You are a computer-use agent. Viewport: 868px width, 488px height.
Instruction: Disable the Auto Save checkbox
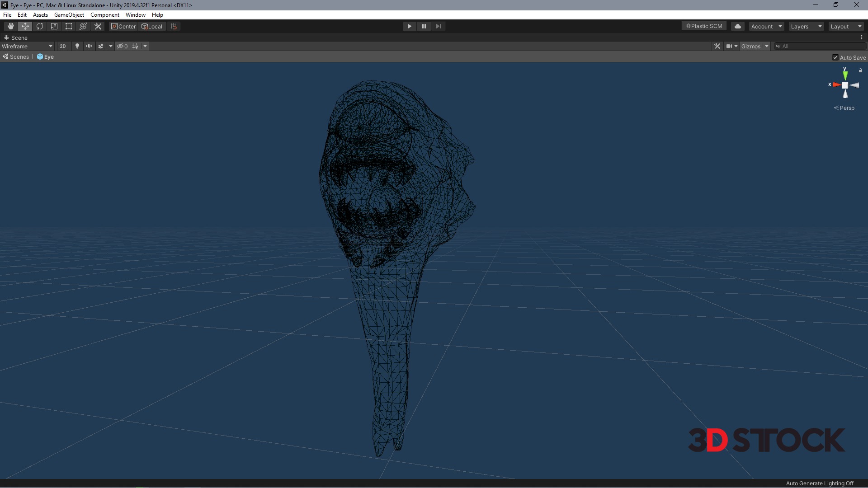tap(835, 57)
